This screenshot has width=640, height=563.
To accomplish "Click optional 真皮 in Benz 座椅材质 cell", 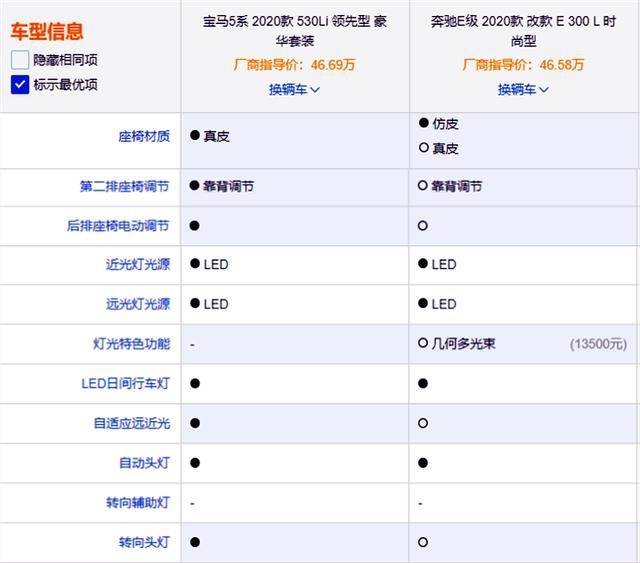I will (x=445, y=149).
